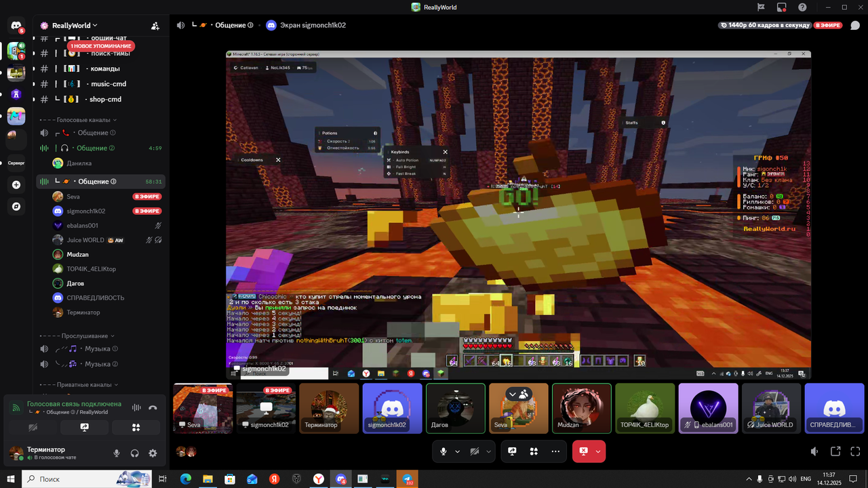Share your screen from the voice panel
Image resolution: width=868 pixels, height=488 pixels.
pyautogui.click(x=85, y=428)
